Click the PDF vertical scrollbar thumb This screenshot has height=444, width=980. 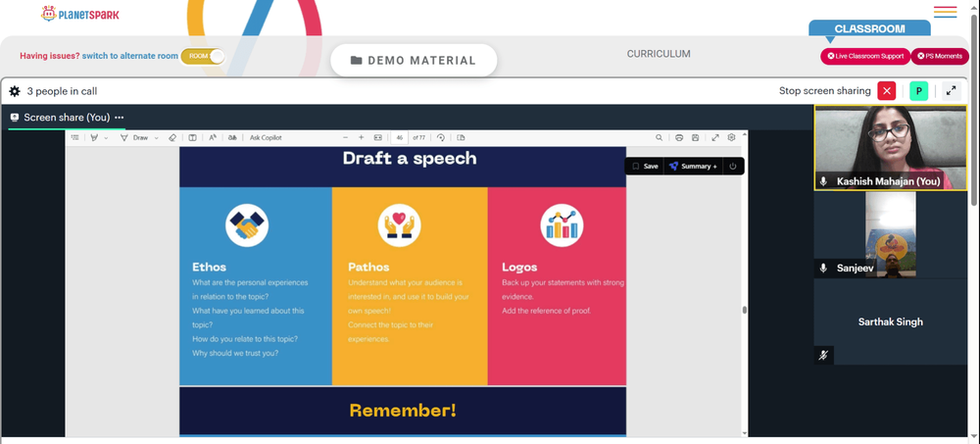tap(744, 310)
